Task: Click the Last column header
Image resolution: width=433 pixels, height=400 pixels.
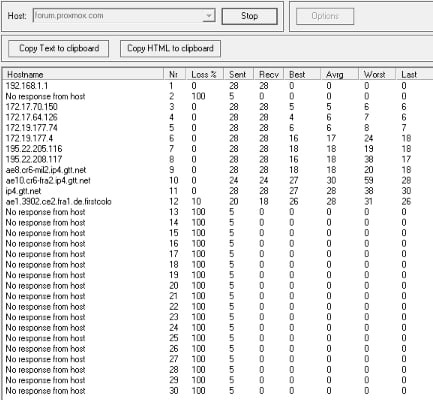Action: [414, 74]
